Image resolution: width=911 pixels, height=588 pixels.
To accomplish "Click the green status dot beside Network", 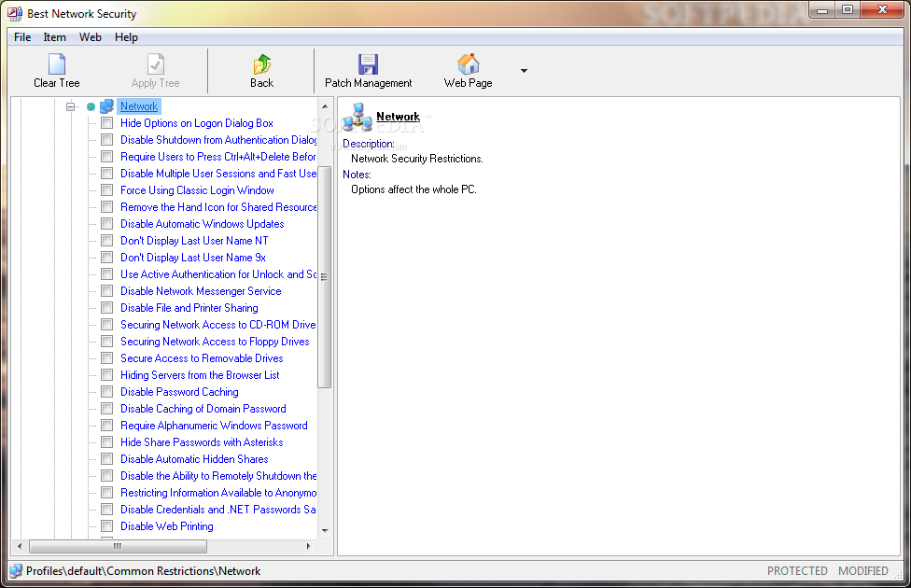I will (91, 106).
